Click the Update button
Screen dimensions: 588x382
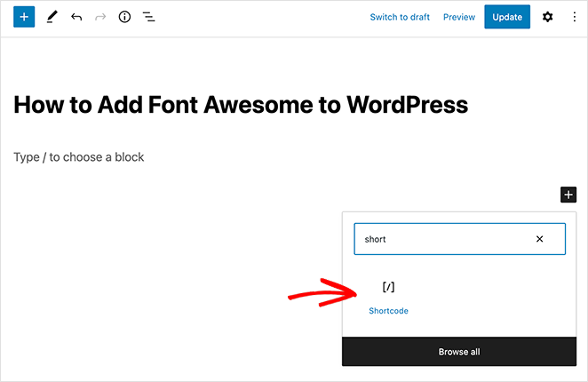507,17
